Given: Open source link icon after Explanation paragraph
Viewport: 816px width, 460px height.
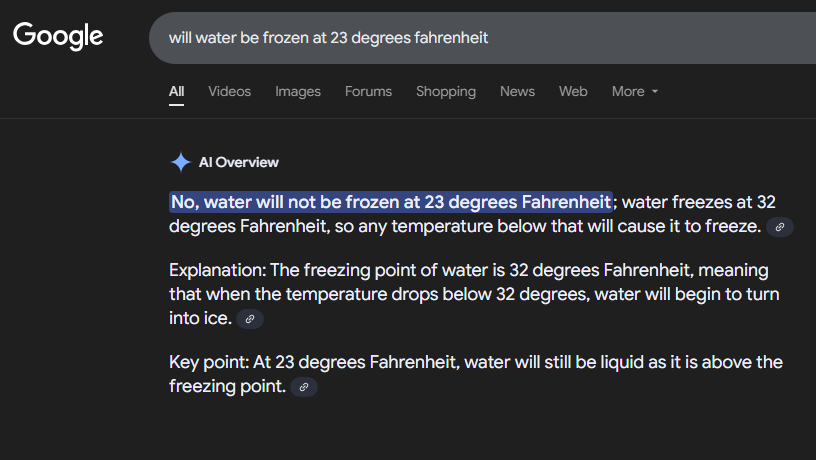Looking at the screenshot, I should [x=250, y=319].
